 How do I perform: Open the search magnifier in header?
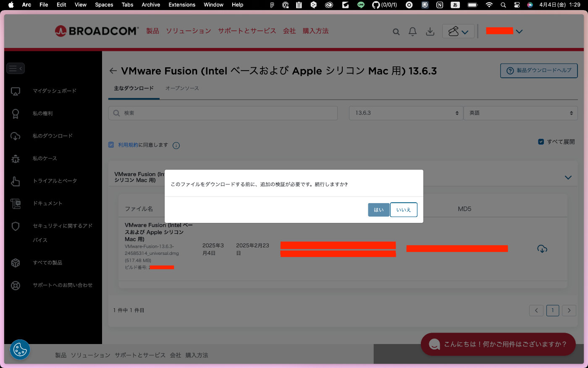pos(396,32)
